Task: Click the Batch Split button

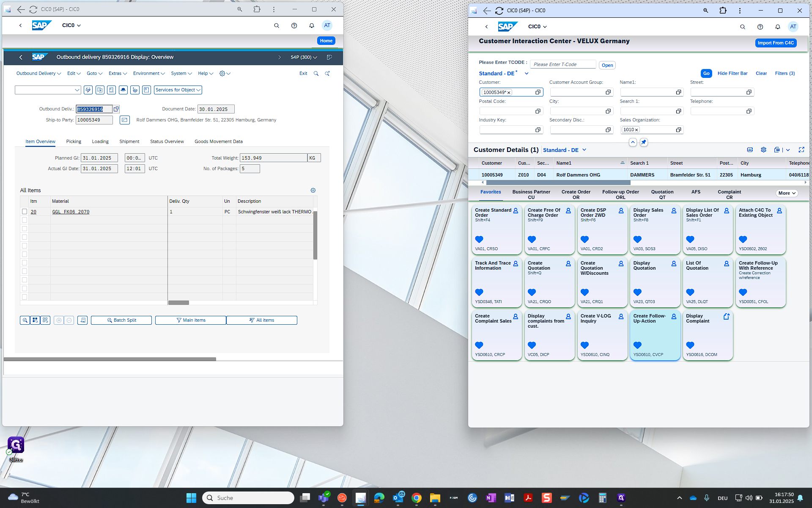Action: pos(121,320)
